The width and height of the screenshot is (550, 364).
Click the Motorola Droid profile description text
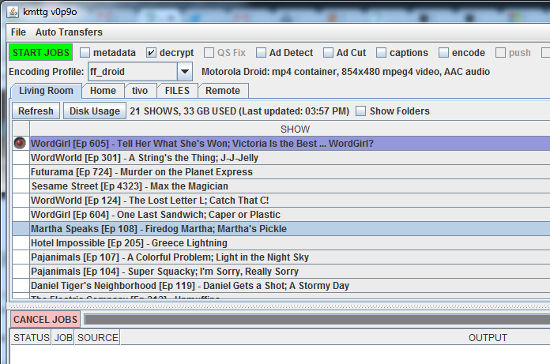click(x=346, y=72)
